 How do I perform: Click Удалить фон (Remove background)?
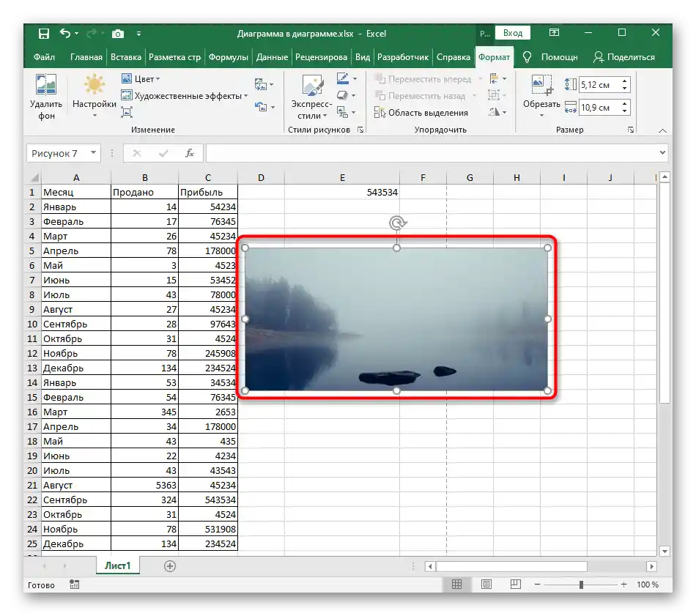(x=46, y=97)
